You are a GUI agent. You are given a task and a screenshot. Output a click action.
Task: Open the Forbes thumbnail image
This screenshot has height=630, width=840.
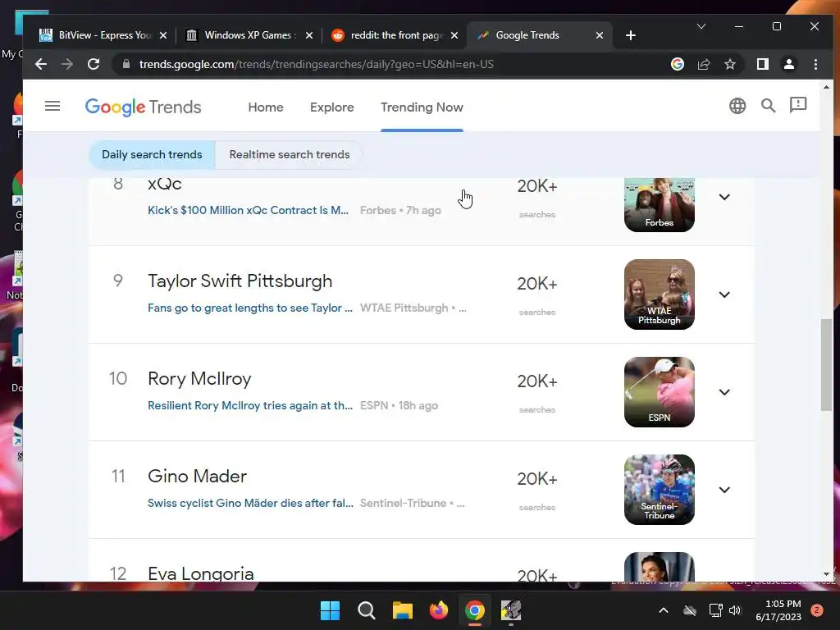pyautogui.click(x=659, y=204)
